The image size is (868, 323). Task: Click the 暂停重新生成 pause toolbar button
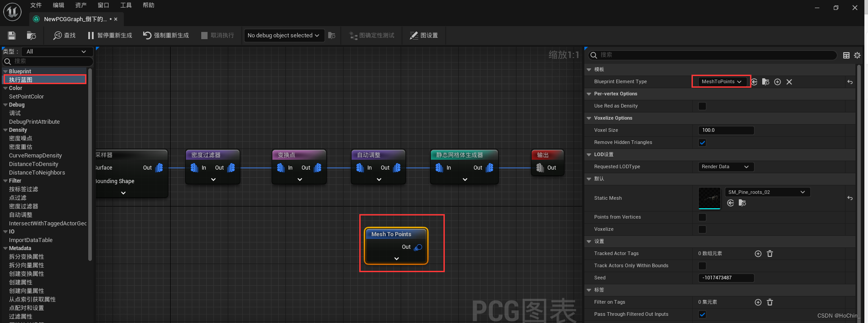click(110, 36)
